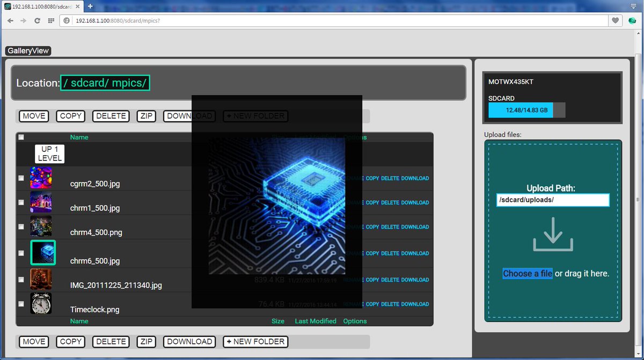644x360 pixels.
Task: Click the bottom + NEW FOLDER button
Action: coord(255,342)
